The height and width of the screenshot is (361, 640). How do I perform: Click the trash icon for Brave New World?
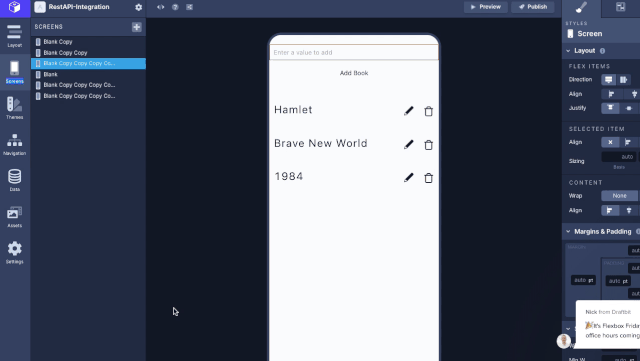(429, 145)
